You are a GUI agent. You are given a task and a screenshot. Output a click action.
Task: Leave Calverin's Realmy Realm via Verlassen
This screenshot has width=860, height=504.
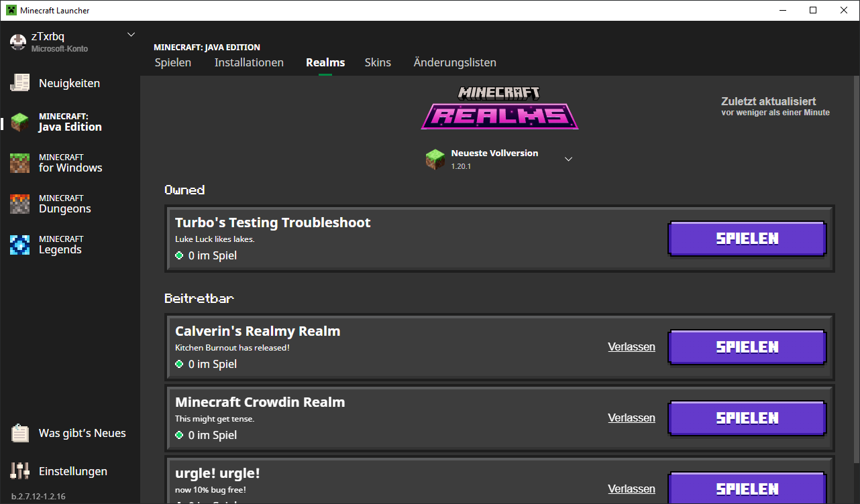[631, 346]
